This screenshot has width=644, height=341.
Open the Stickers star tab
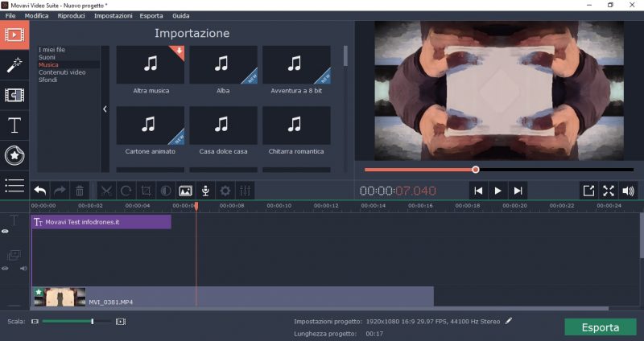[x=14, y=155]
